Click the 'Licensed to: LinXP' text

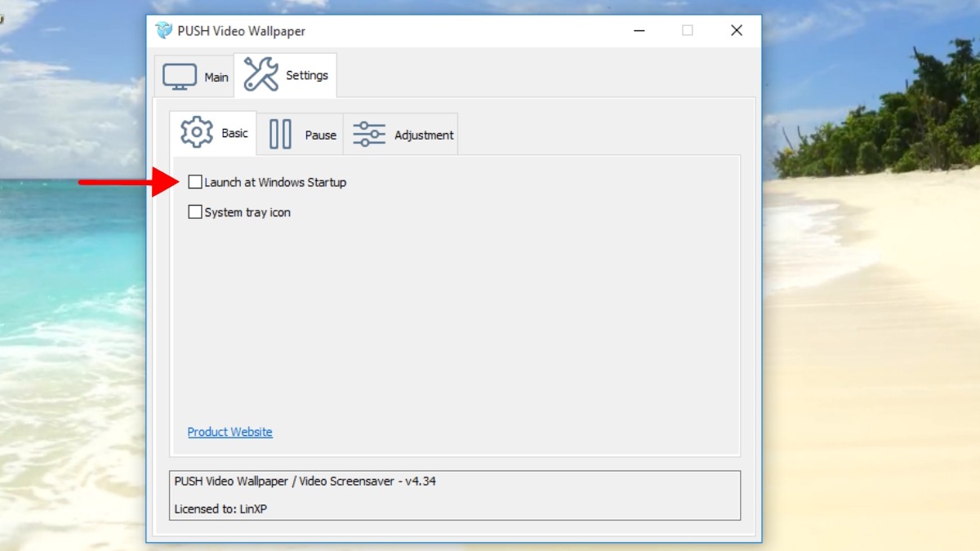click(220, 509)
